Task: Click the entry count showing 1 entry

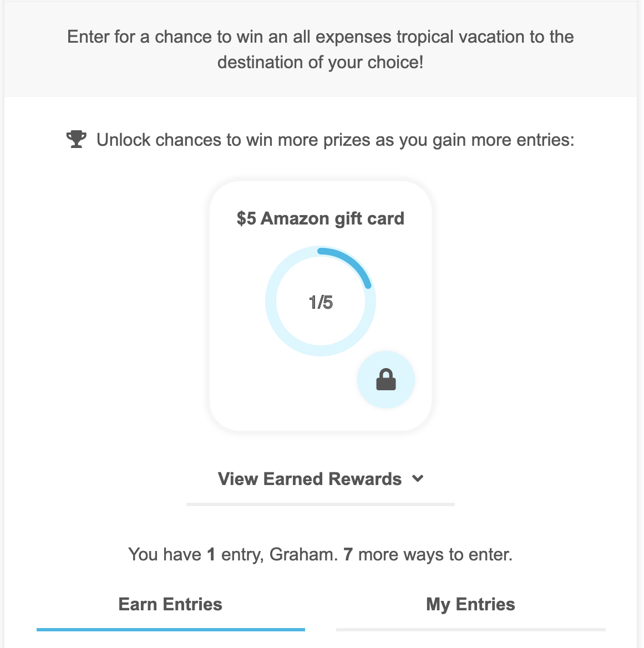Action: (x=211, y=554)
